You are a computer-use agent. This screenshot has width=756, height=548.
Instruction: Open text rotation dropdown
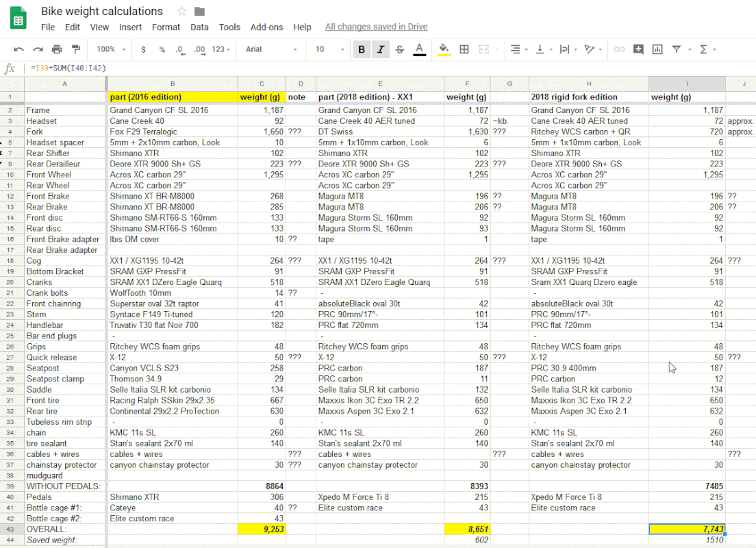pos(593,49)
